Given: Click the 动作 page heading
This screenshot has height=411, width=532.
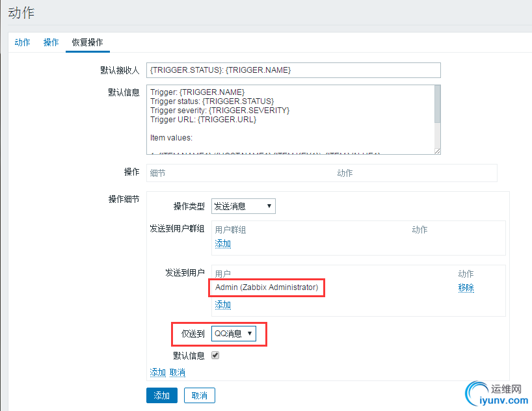Looking at the screenshot, I should pos(21,13).
